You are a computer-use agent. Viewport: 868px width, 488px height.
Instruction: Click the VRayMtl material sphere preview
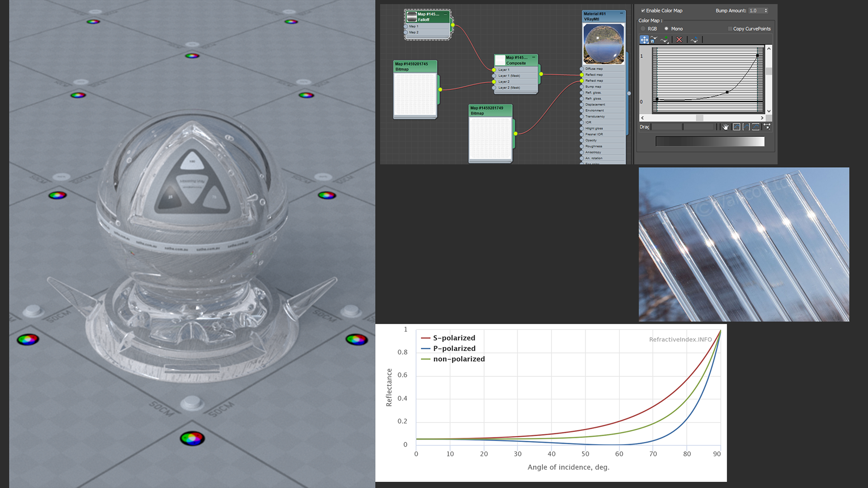tap(604, 44)
